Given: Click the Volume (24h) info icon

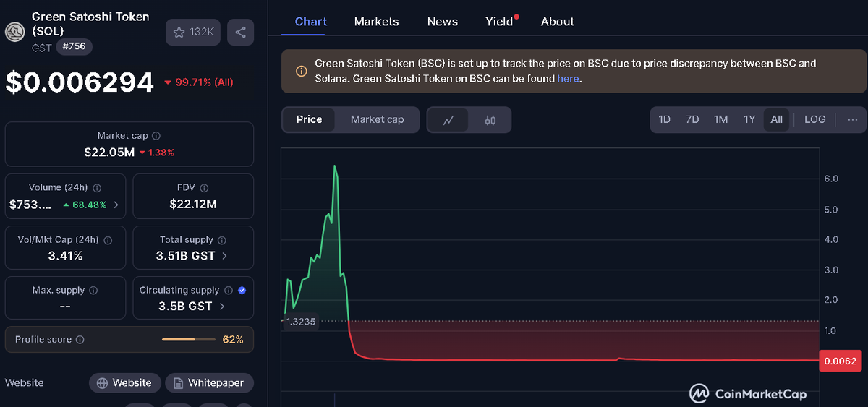Looking at the screenshot, I should click(98, 187).
